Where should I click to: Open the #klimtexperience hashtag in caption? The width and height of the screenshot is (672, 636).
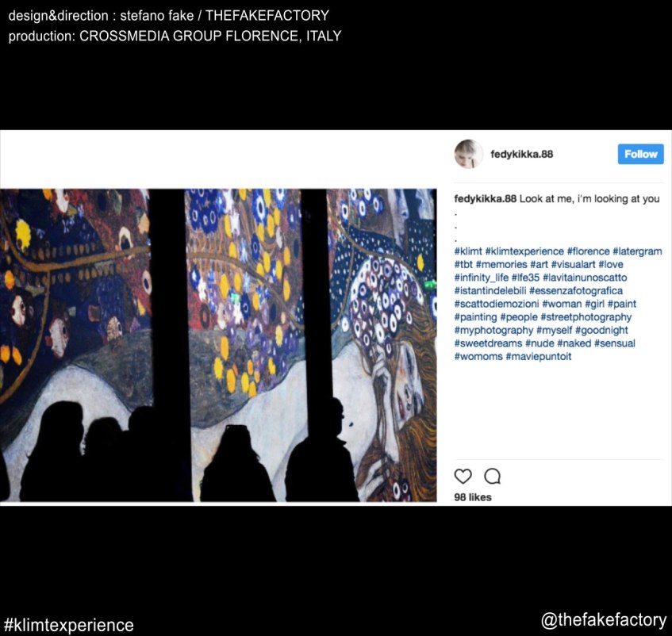(x=524, y=251)
